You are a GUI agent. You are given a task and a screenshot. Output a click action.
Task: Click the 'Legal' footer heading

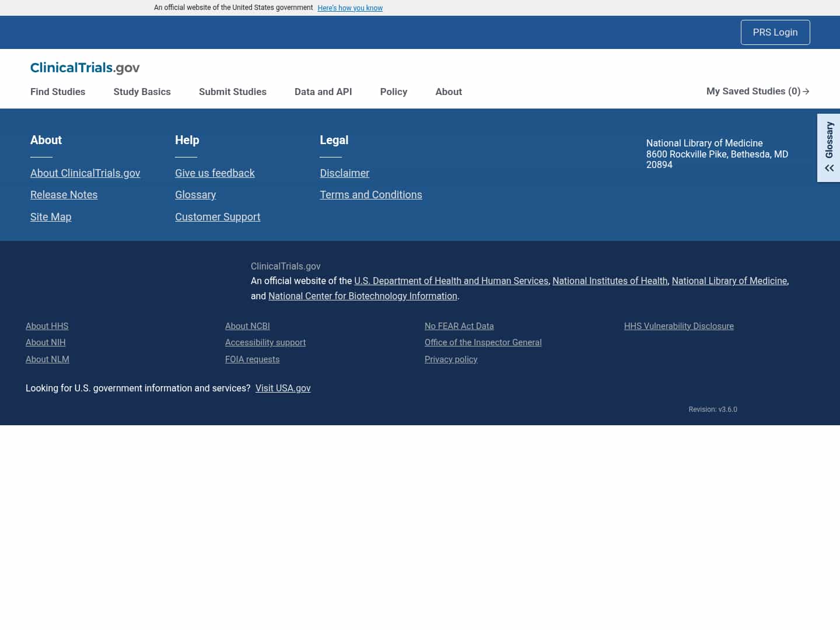coord(334,140)
